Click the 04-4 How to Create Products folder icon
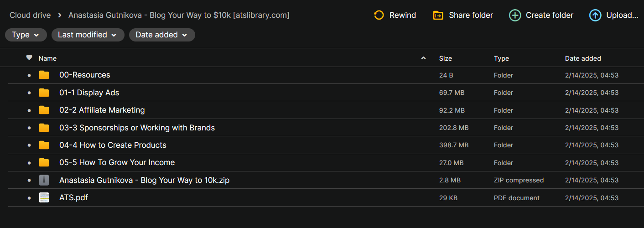 (44, 145)
